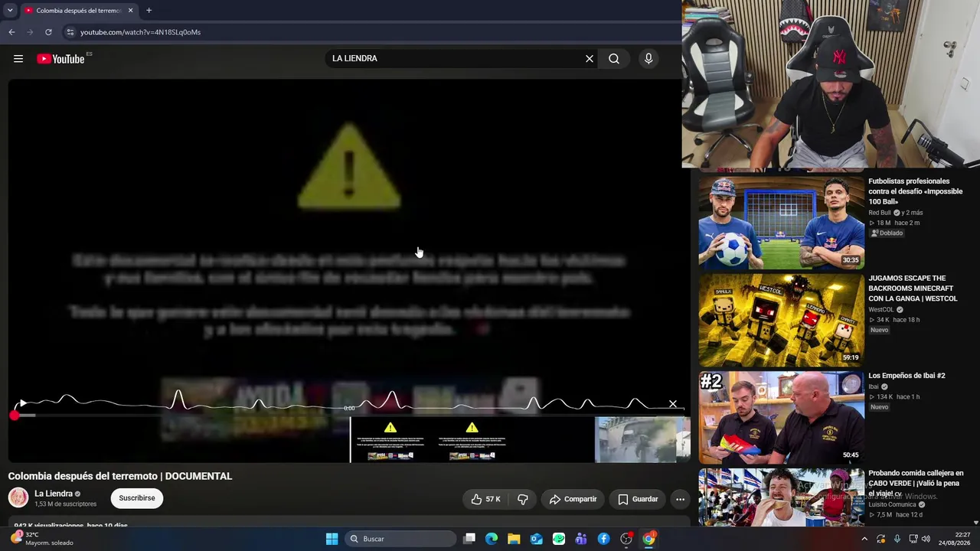Open the WestCOL channel name
980x551 pixels.
[x=881, y=310]
